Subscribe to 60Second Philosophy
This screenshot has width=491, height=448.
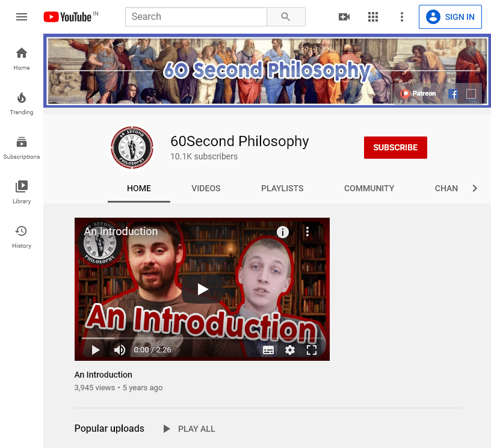(x=395, y=147)
